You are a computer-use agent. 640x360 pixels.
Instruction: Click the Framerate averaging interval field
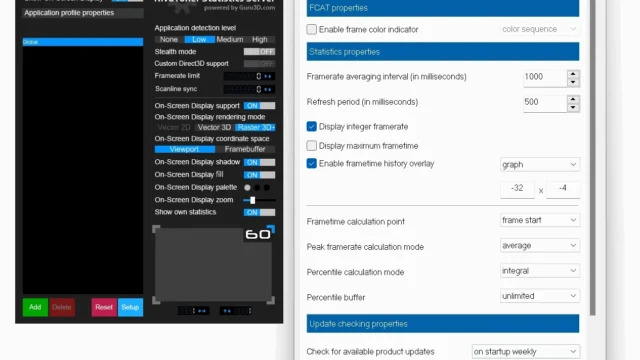coord(545,78)
